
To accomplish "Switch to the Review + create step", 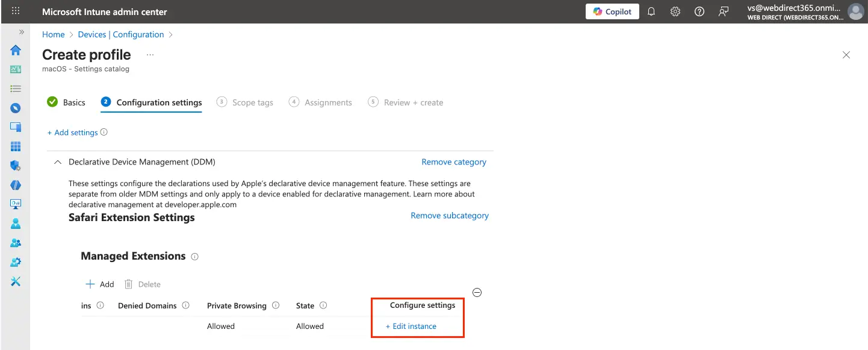I will 413,102.
